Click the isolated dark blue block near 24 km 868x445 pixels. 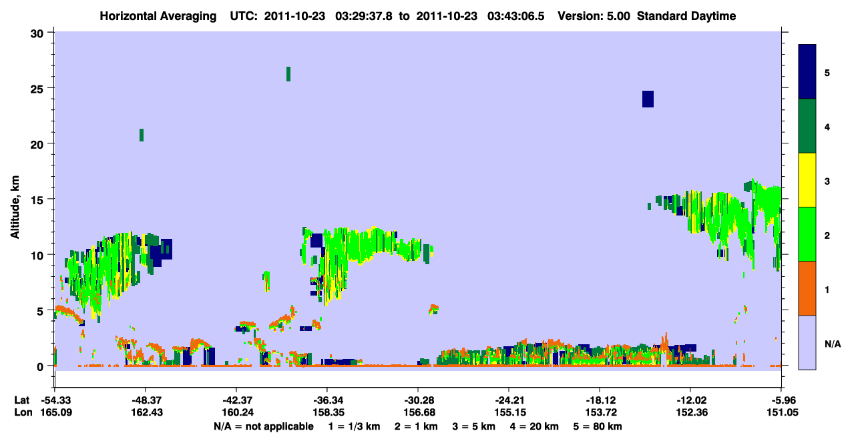click(x=648, y=99)
